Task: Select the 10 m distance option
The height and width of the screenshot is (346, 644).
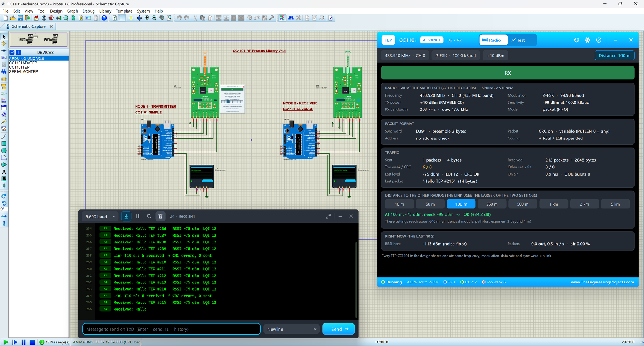Action: point(399,204)
